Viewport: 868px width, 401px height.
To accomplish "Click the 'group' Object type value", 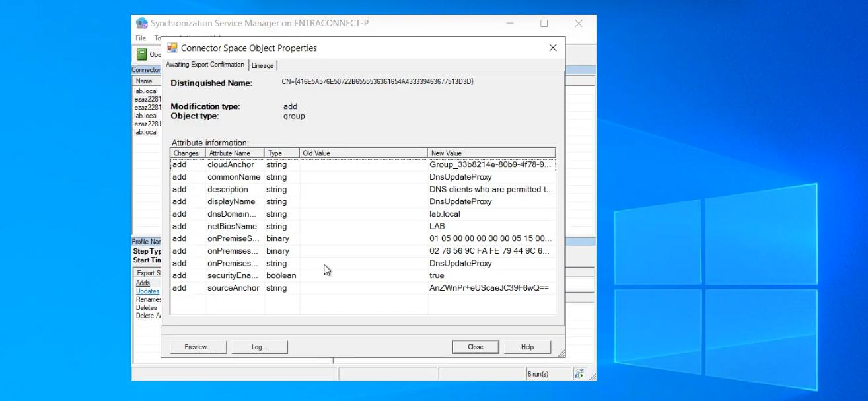I will [294, 116].
